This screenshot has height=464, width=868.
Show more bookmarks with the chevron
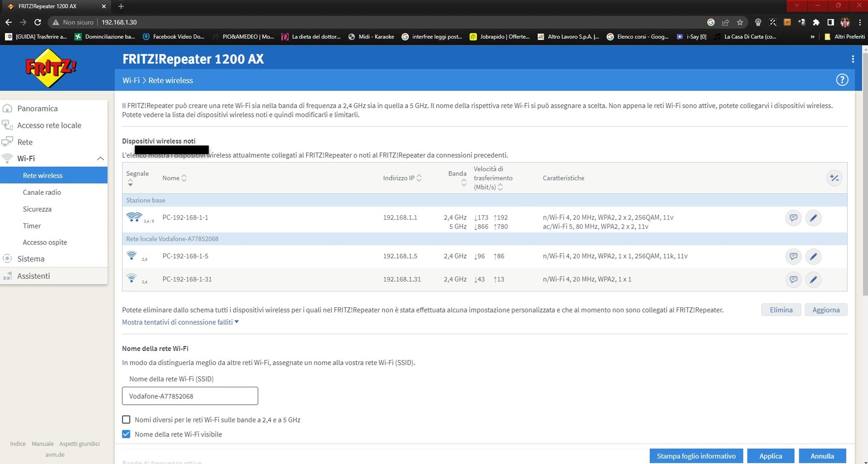click(812, 37)
